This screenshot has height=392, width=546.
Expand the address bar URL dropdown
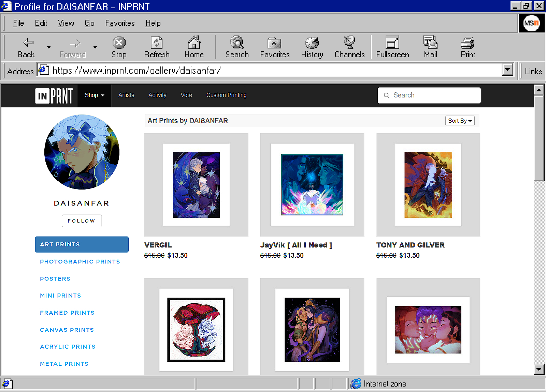pos(507,70)
